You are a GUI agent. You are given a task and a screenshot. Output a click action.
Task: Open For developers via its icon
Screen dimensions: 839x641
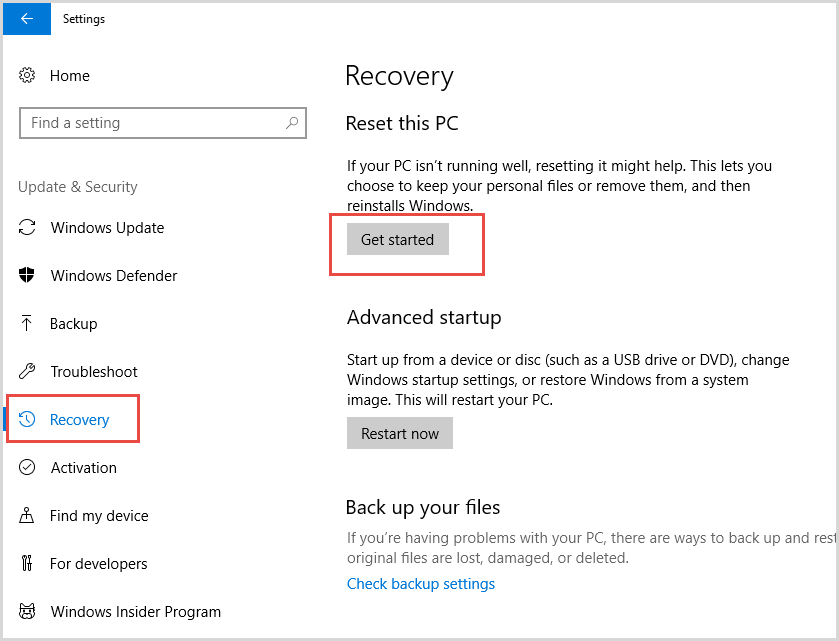(28, 564)
